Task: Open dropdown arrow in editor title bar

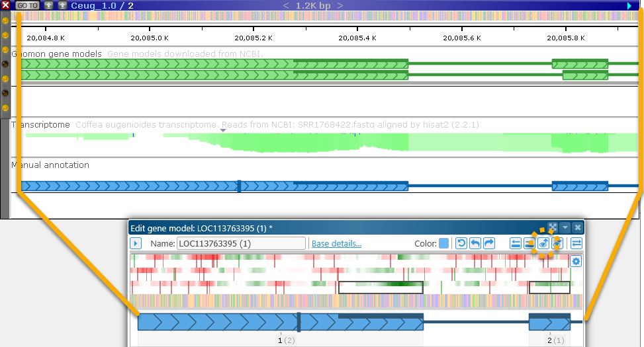Action: click(x=565, y=227)
